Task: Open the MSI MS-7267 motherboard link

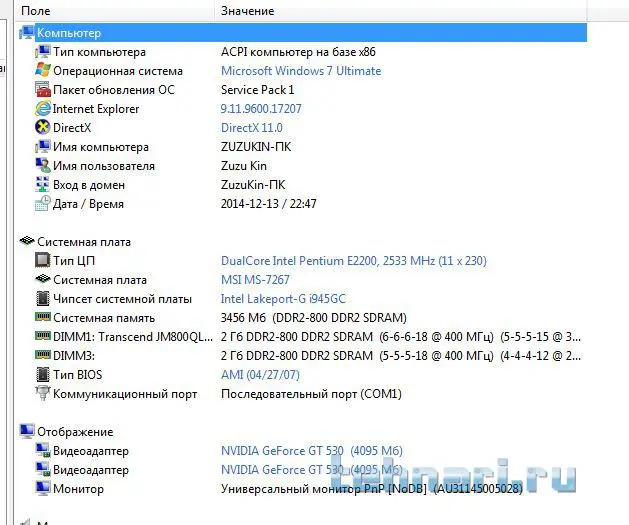Action: pyautogui.click(x=255, y=280)
